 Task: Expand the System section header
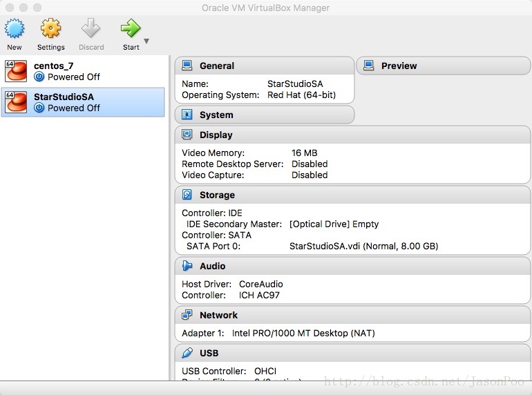coord(265,115)
